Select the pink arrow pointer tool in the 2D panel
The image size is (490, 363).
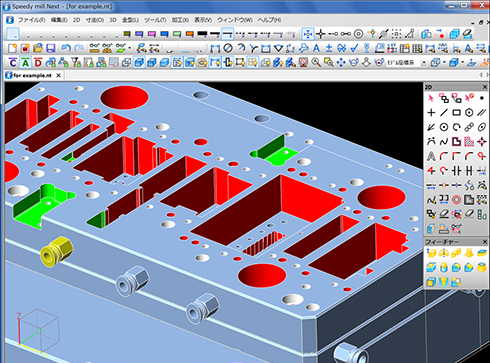[x=431, y=98]
